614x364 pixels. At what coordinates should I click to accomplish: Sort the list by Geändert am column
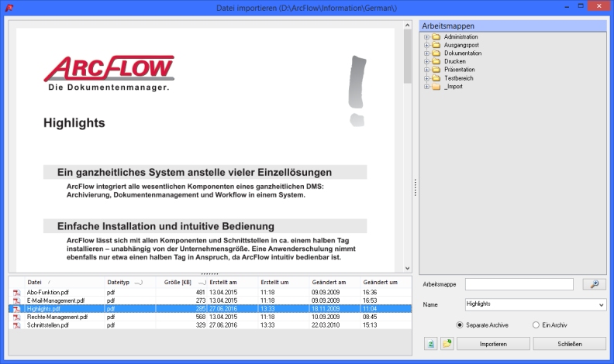[335, 282]
